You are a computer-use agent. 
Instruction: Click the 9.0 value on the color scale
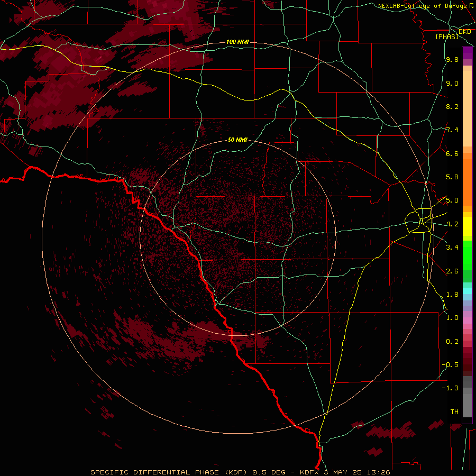[452, 83]
